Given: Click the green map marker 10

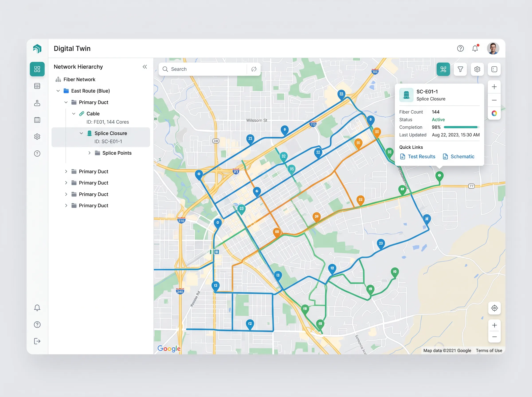Looking at the screenshot, I should 395,272.
